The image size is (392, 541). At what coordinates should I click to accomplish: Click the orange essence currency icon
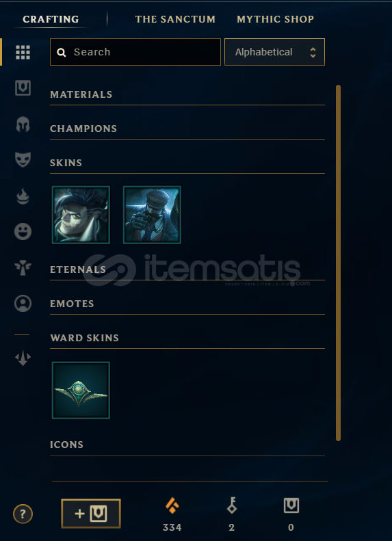coord(172,506)
